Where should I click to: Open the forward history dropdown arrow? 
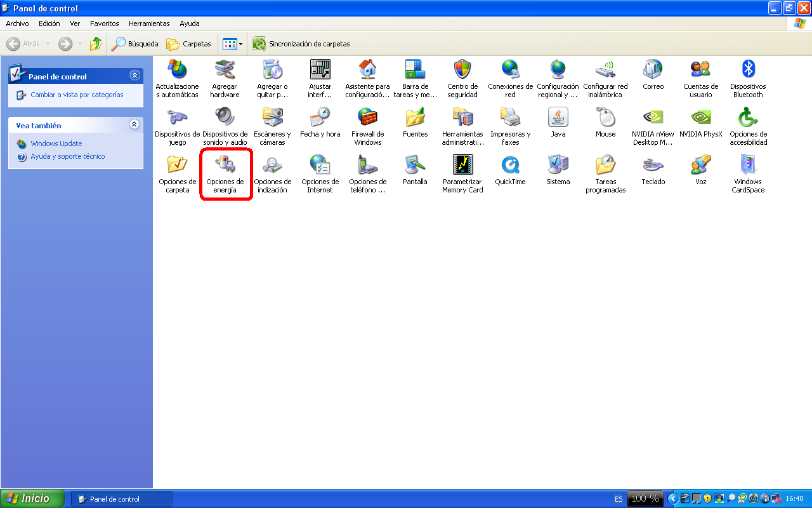[80, 44]
